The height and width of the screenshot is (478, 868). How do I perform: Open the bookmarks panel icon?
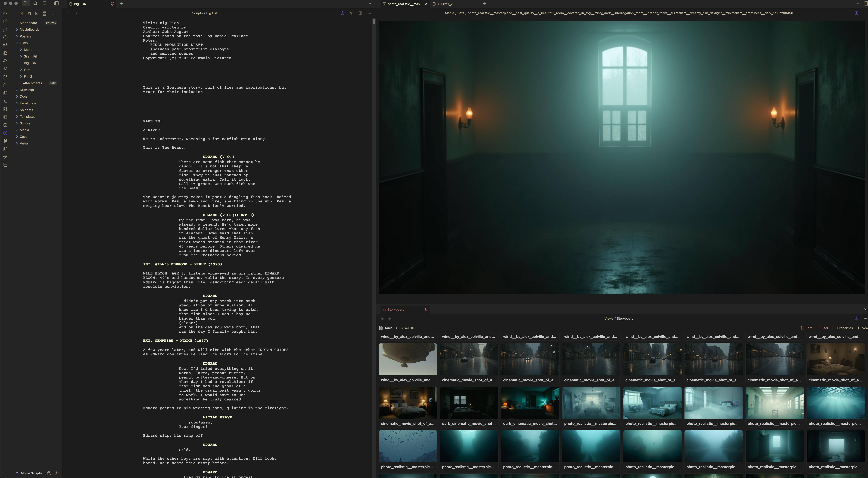[44, 3]
